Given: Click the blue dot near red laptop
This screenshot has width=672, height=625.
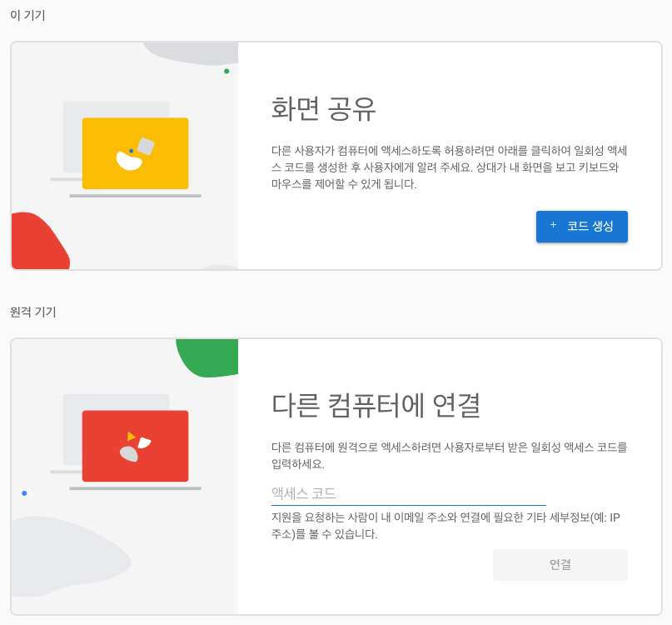Looking at the screenshot, I should 25,492.
